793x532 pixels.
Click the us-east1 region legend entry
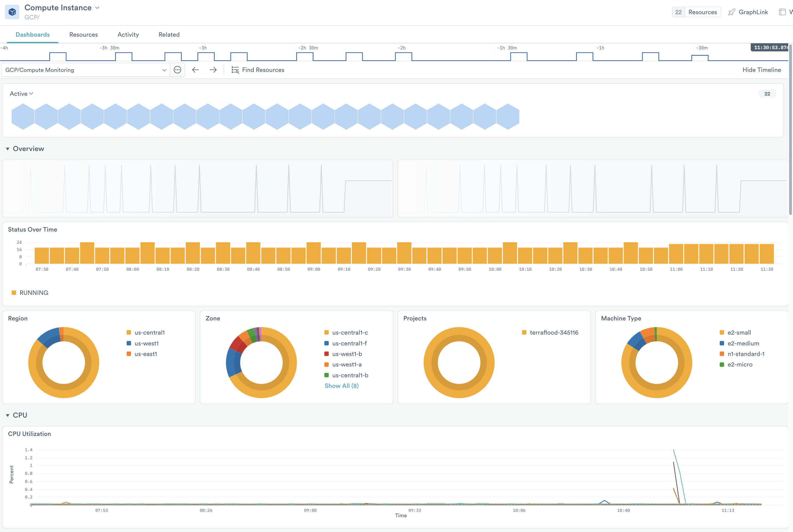[142, 354]
